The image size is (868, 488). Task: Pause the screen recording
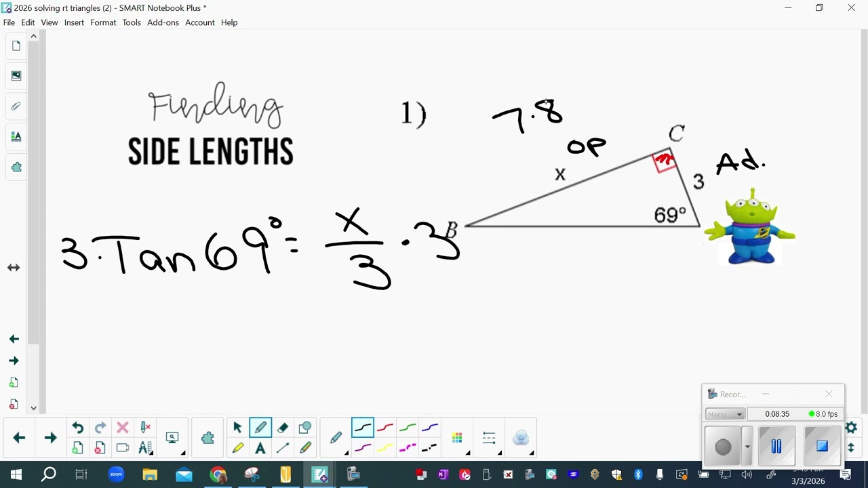click(x=776, y=446)
